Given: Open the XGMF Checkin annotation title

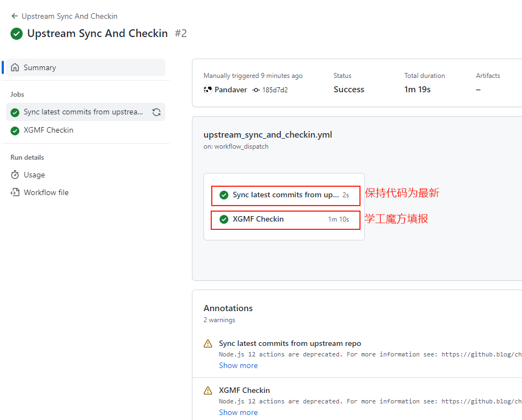Looking at the screenshot, I should pos(244,390).
